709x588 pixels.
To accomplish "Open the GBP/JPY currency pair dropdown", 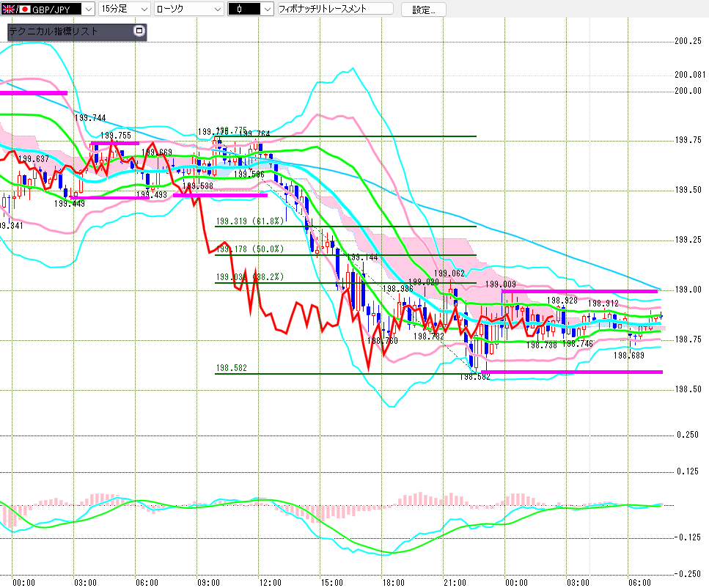I will click(89, 9).
